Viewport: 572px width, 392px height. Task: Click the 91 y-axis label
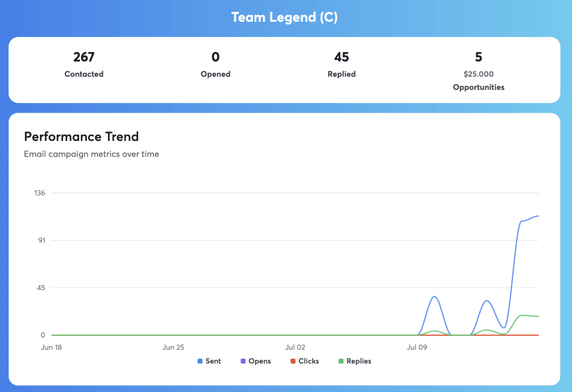[41, 240]
